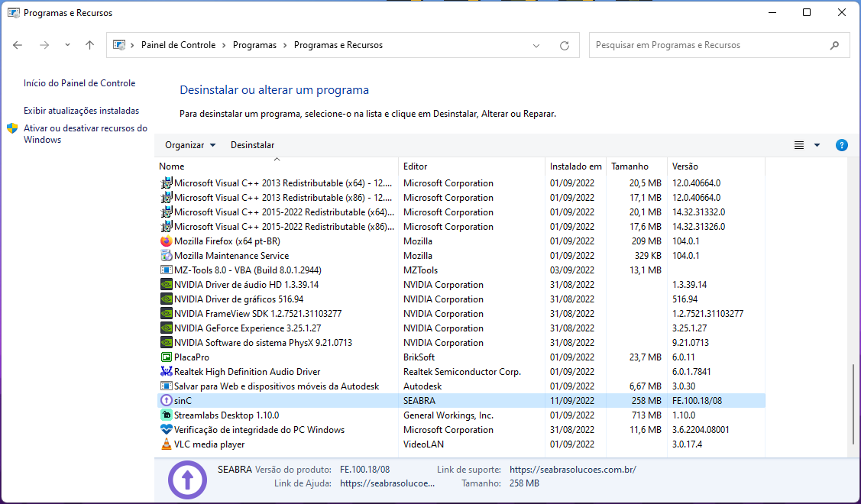This screenshot has width=861, height=504.
Task: Click the 03/09/2022 install date cell
Action: click(572, 270)
